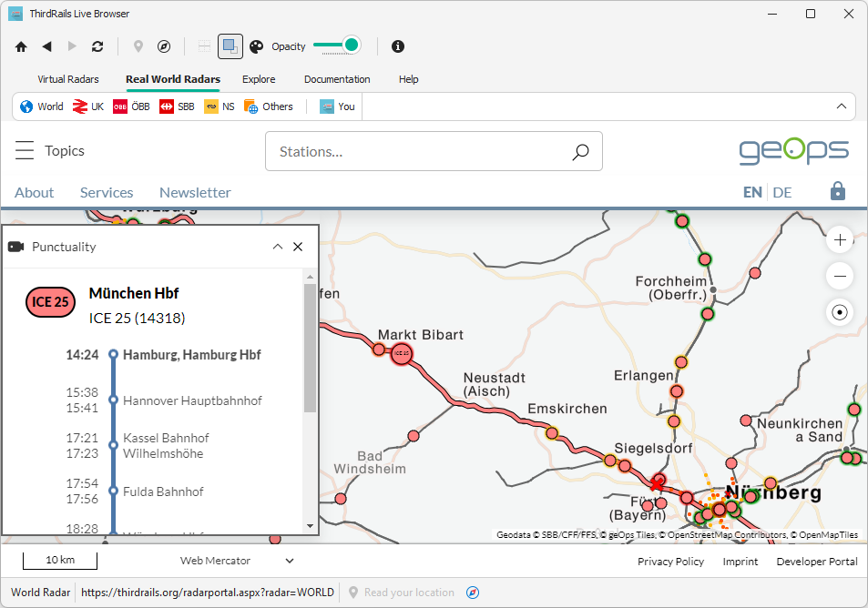Adjust the Opacity slider
Image resolution: width=868 pixels, height=608 pixels.
pyautogui.click(x=337, y=46)
